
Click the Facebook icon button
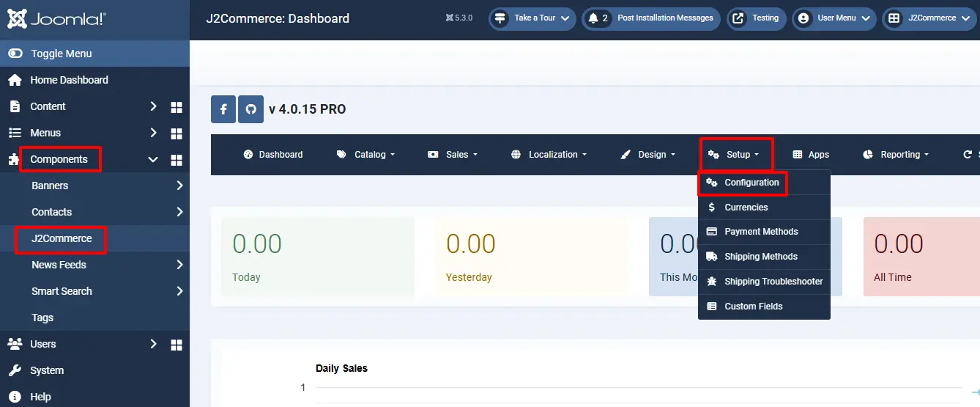click(x=223, y=109)
